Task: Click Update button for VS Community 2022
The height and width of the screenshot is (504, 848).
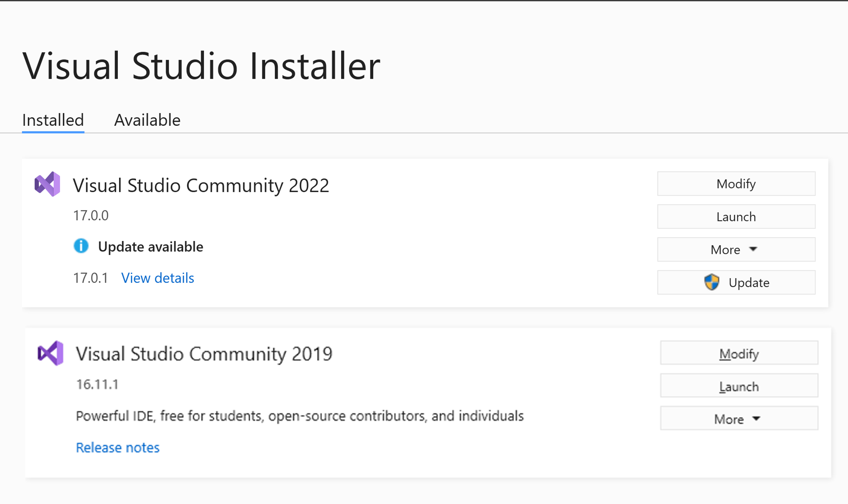Action: click(736, 282)
